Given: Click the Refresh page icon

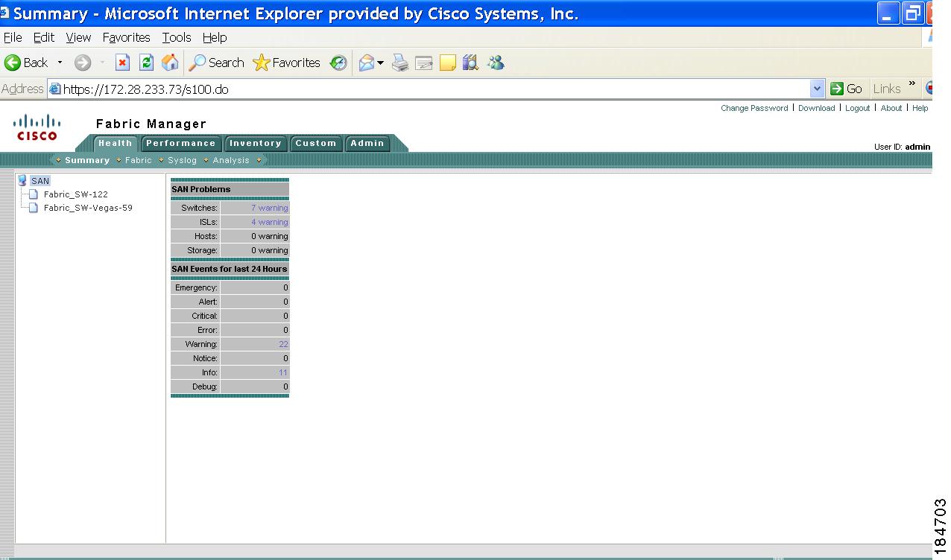Looking at the screenshot, I should [x=147, y=63].
